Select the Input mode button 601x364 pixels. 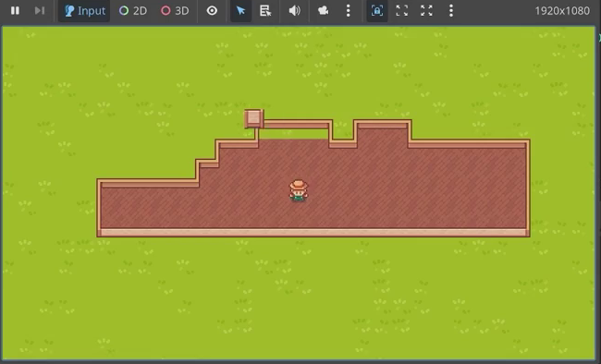pos(85,11)
